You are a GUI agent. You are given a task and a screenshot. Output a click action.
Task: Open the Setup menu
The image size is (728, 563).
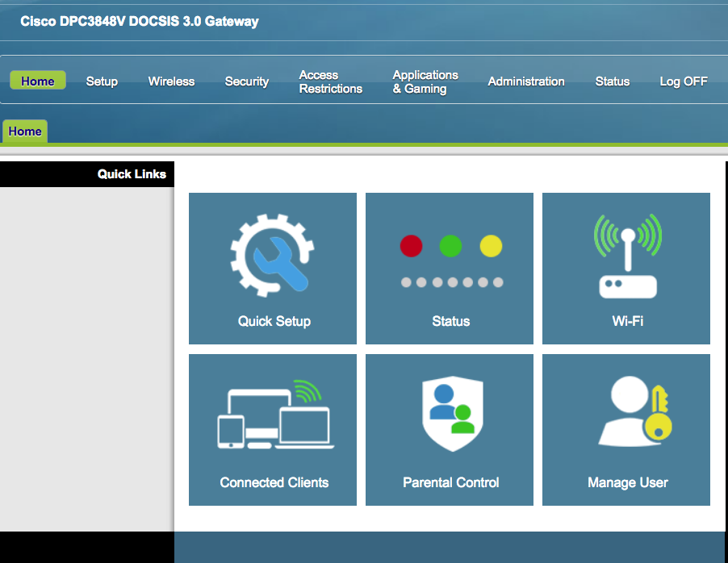[102, 81]
